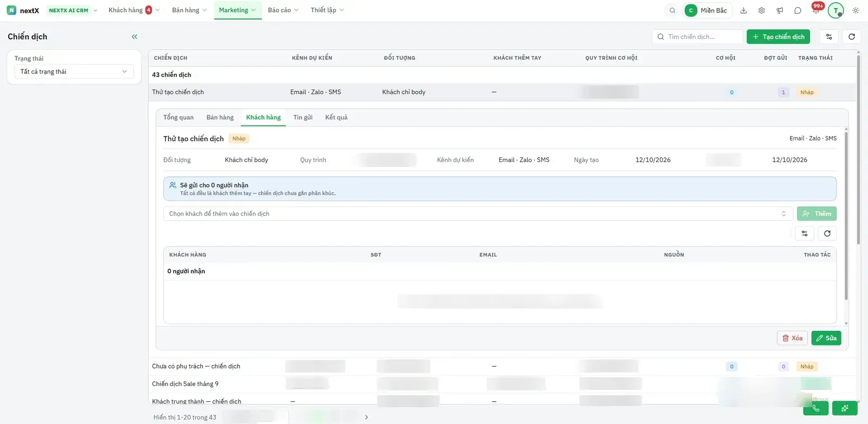Go to next page of campaigns

point(366,417)
